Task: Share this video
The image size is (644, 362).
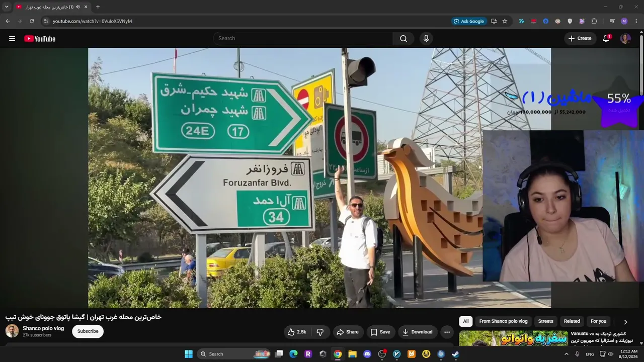Action: pyautogui.click(x=348, y=332)
